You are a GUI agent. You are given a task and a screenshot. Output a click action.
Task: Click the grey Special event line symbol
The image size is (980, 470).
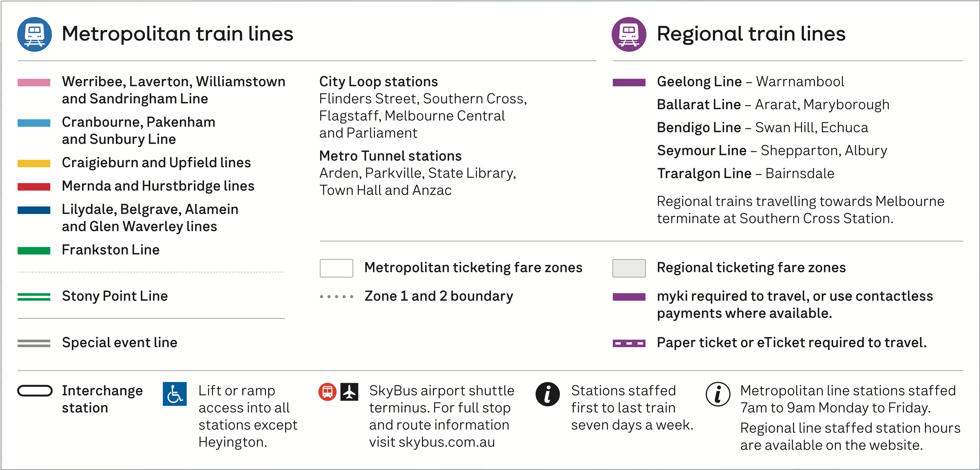click(x=34, y=343)
